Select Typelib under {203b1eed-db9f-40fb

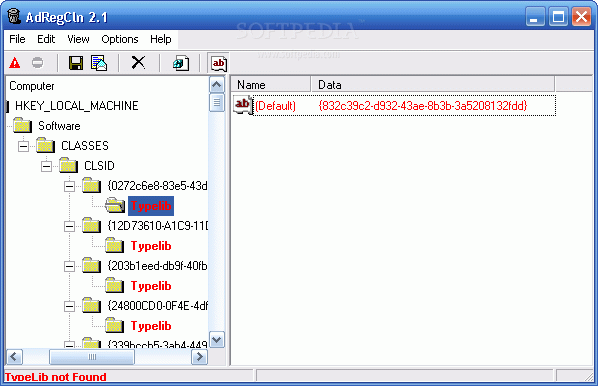point(151,286)
